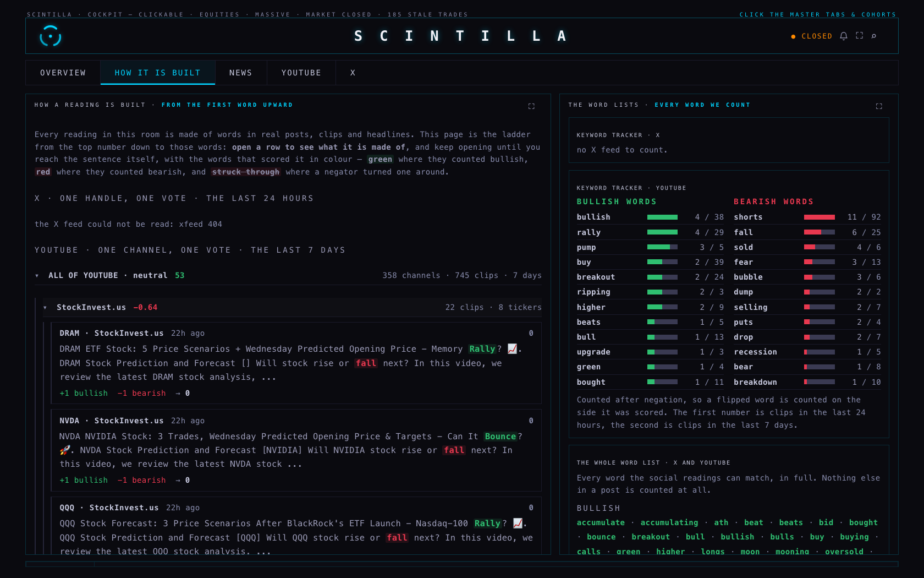This screenshot has width=924, height=578.
Task: Select the 'recession' bearish keyword row
Action: [807, 352]
